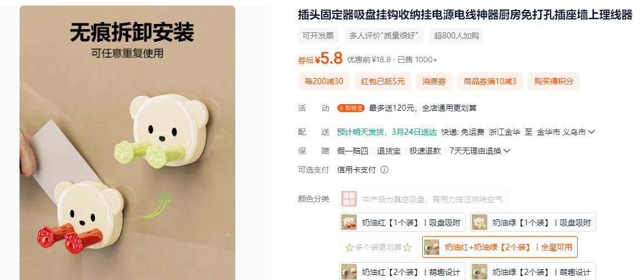The image size is (644, 280).
Task: Open the 消费券 voucher tag
Action: point(434,81)
